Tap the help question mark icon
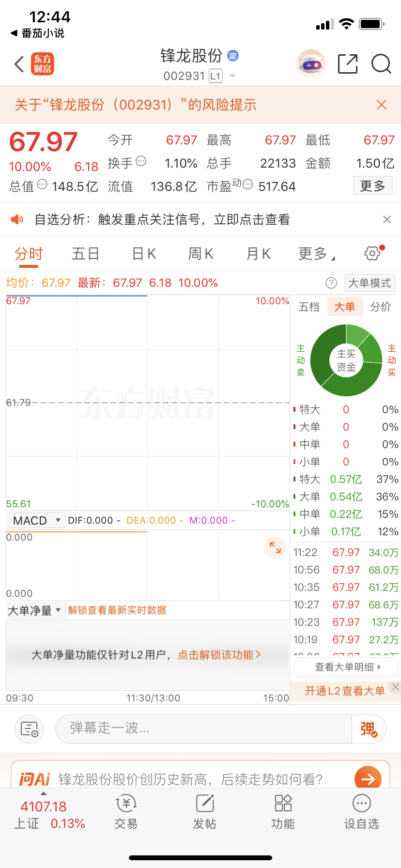 [x=331, y=283]
